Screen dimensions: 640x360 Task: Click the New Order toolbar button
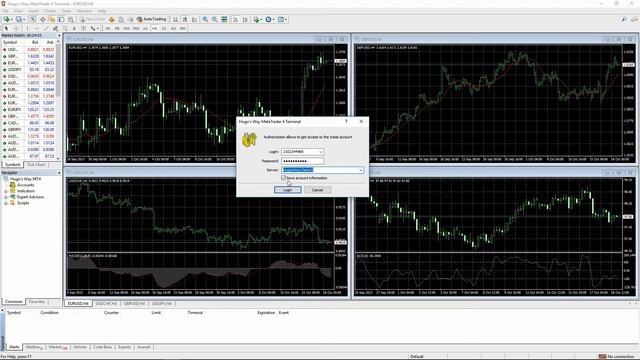(x=93, y=19)
